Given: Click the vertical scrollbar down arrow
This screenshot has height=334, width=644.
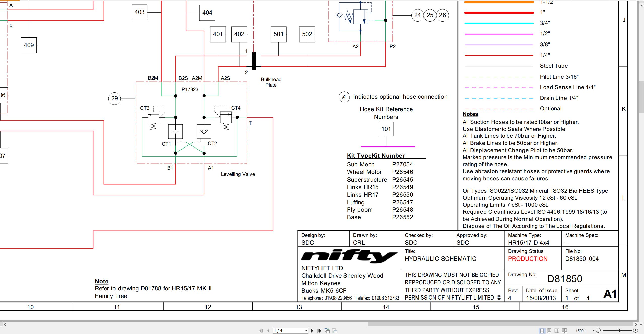Looking at the screenshot, I should point(641,325).
